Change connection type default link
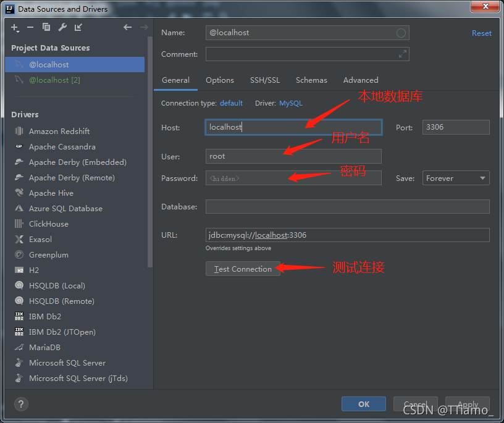The image size is (504, 423). [x=231, y=103]
